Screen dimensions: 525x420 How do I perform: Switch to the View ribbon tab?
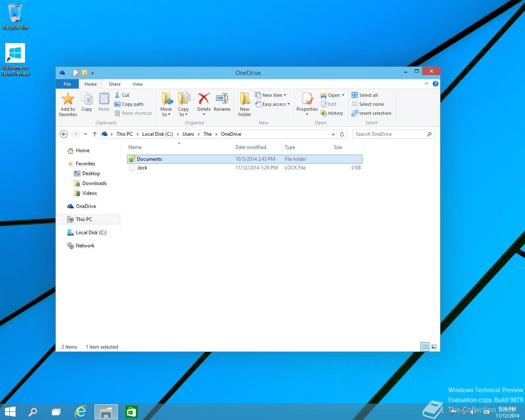coord(137,84)
